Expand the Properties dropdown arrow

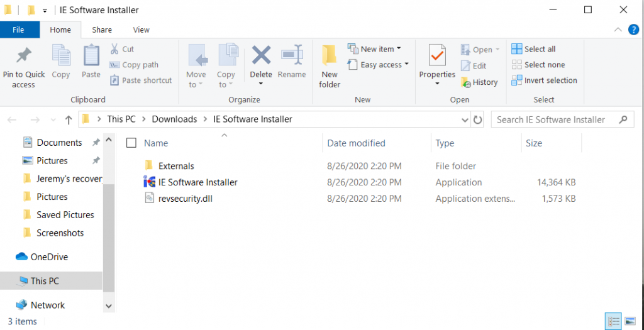click(437, 84)
